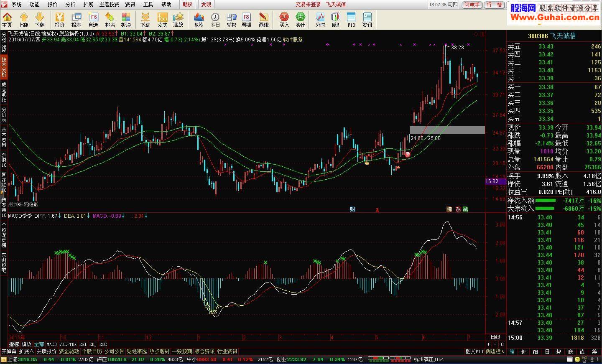This screenshot has height=364, width=602.
Task: Open the 公式 formula toolbar icon
Action: pos(162,19)
